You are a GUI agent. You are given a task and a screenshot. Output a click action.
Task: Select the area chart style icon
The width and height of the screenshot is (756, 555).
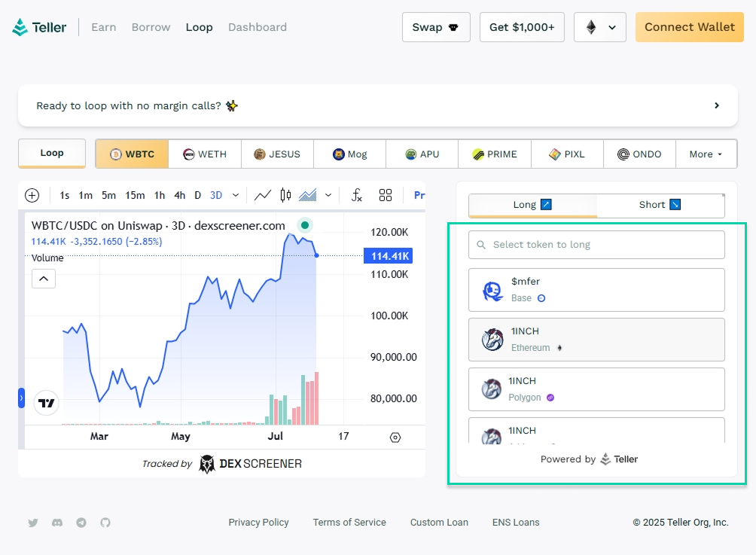click(308, 195)
